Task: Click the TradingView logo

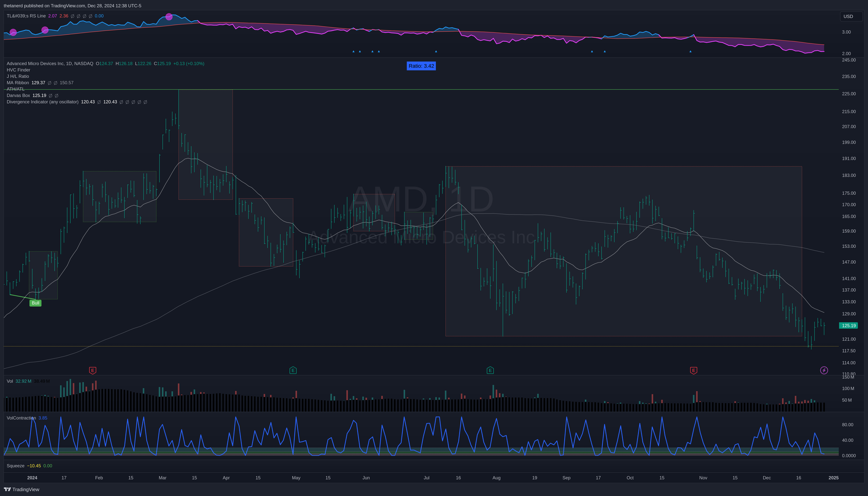Action: tap(22, 489)
